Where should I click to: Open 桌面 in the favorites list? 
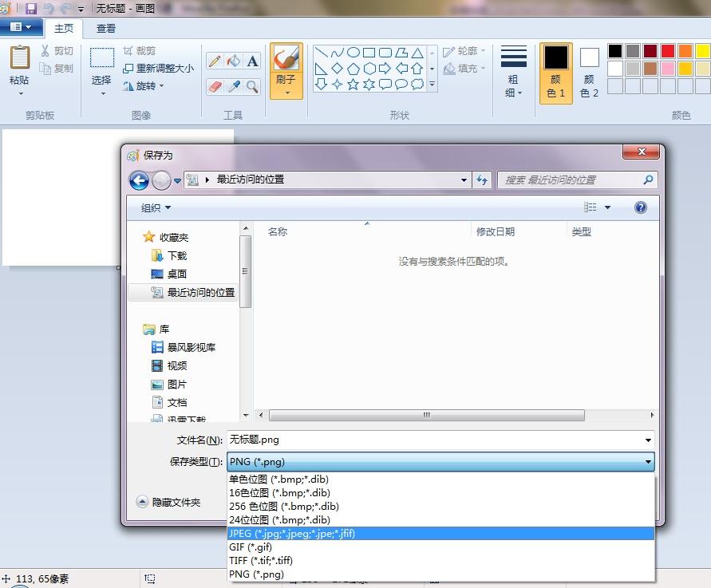pyautogui.click(x=177, y=274)
